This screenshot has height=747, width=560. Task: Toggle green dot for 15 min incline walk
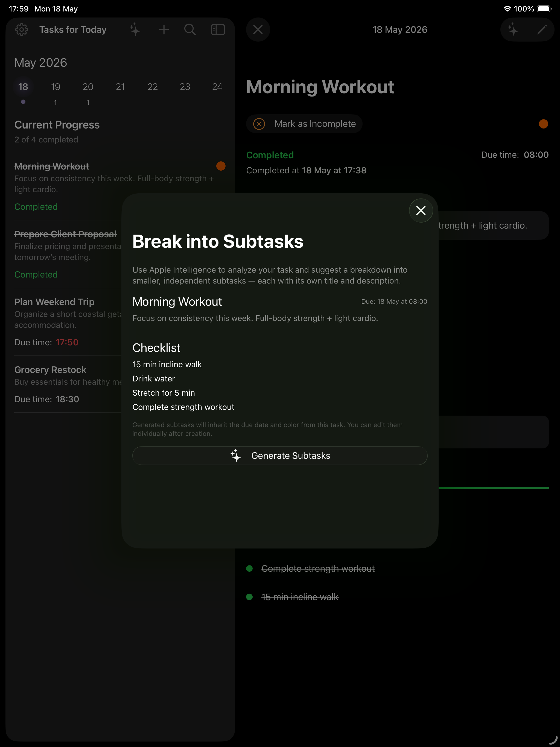pyautogui.click(x=249, y=597)
